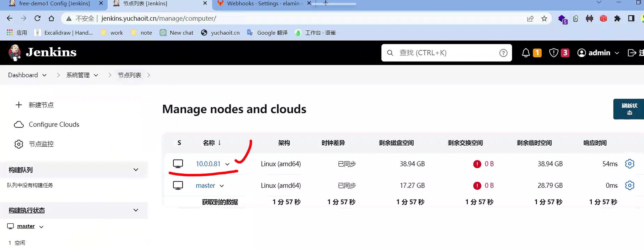Open the browser extensions puzzle icon

617,19
